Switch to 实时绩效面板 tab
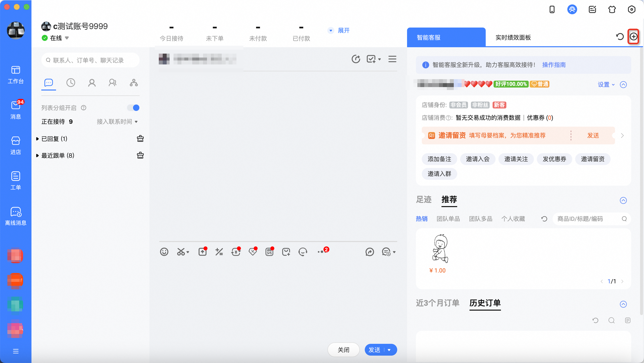 [513, 38]
